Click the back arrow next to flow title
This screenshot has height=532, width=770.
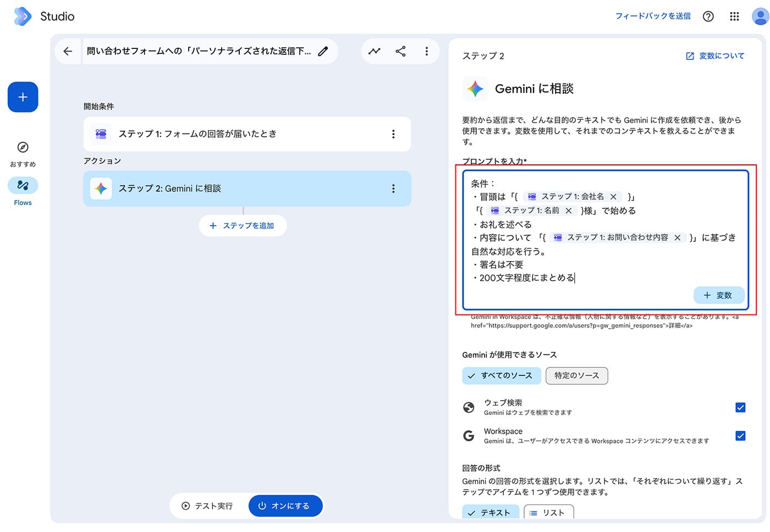[x=68, y=51]
